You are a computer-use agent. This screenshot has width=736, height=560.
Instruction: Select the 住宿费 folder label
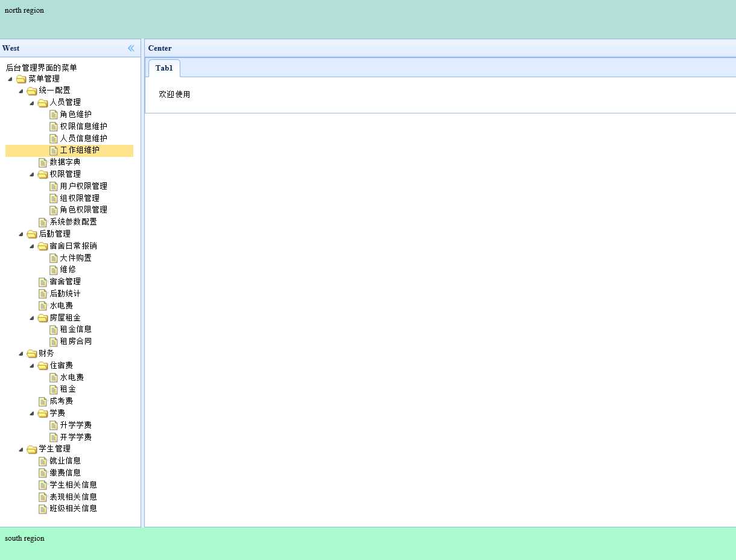[61, 366]
